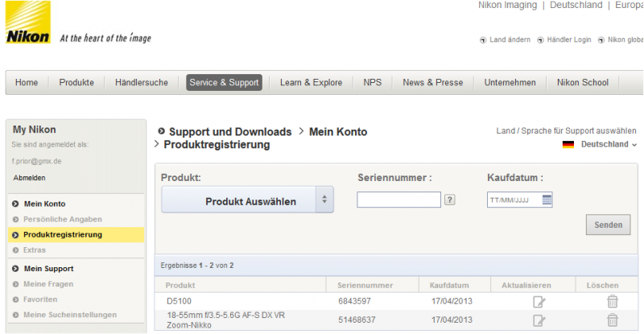Click the Nikon logo
The height and width of the screenshot is (334, 644).
[27, 24]
